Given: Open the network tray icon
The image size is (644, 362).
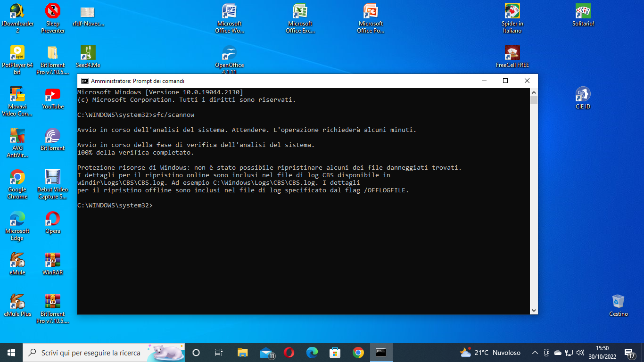Looking at the screenshot, I should click(x=569, y=353).
